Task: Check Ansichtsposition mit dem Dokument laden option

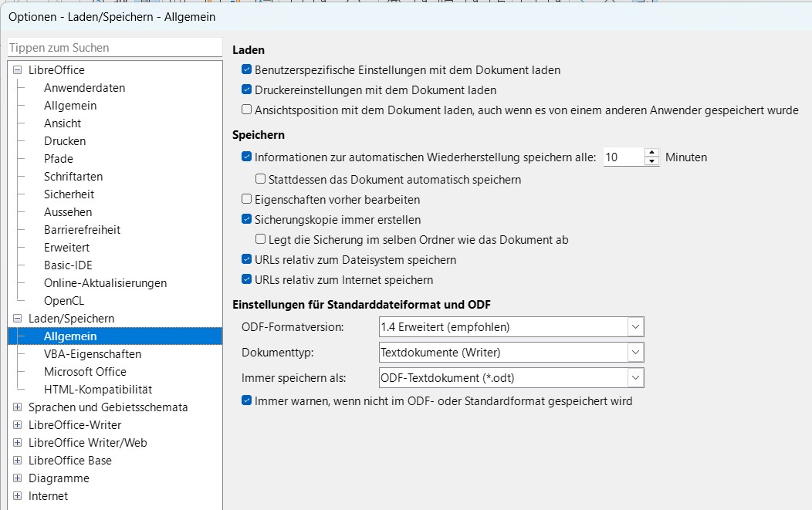Action: [x=246, y=110]
